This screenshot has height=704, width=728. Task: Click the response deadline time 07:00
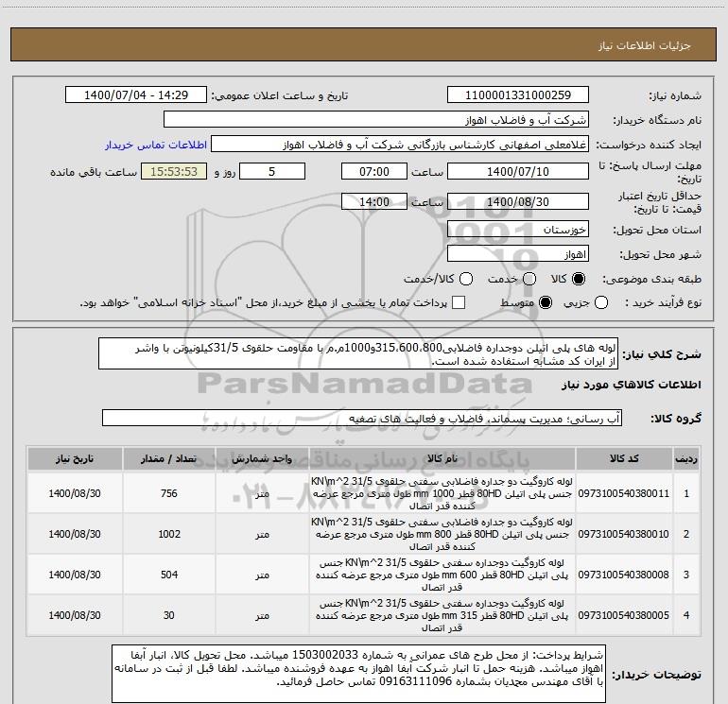[x=374, y=172]
